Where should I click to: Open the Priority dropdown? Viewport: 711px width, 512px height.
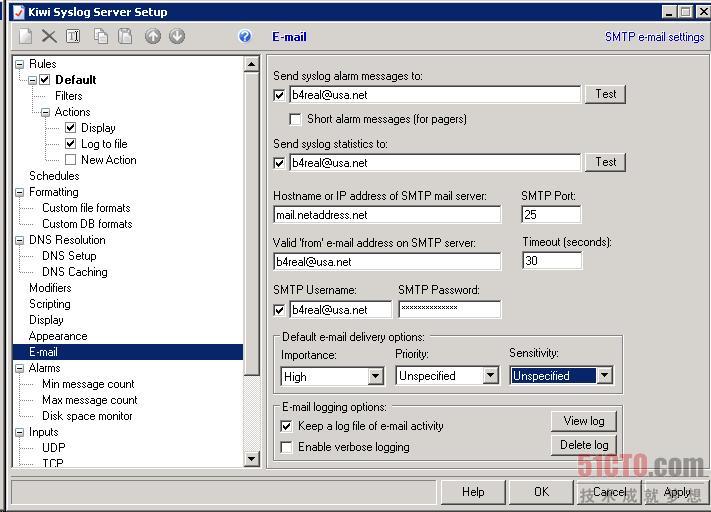point(490,375)
